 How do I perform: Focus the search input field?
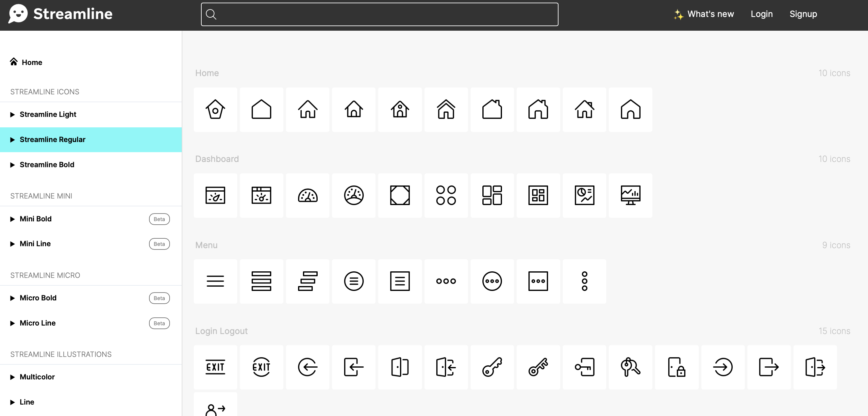pos(379,14)
